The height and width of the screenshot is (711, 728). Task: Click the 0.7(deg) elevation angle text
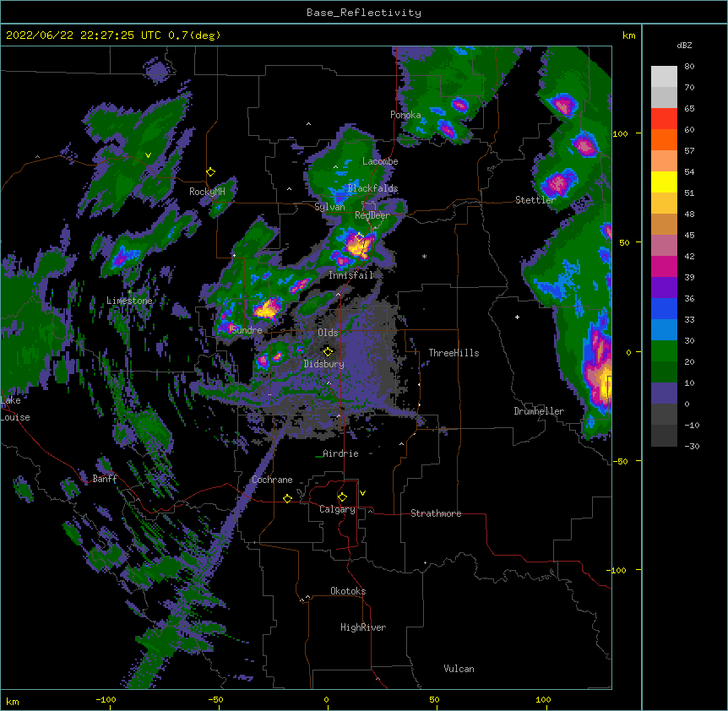pos(194,35)
